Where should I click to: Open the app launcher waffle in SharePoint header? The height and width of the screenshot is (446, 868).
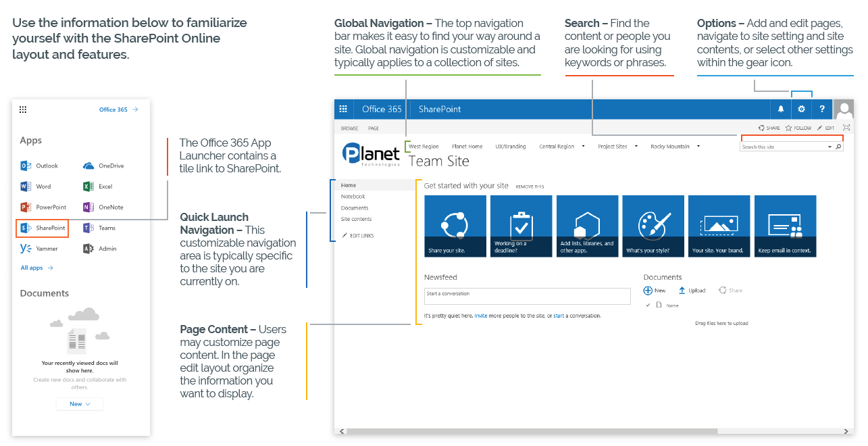[343, 109]
